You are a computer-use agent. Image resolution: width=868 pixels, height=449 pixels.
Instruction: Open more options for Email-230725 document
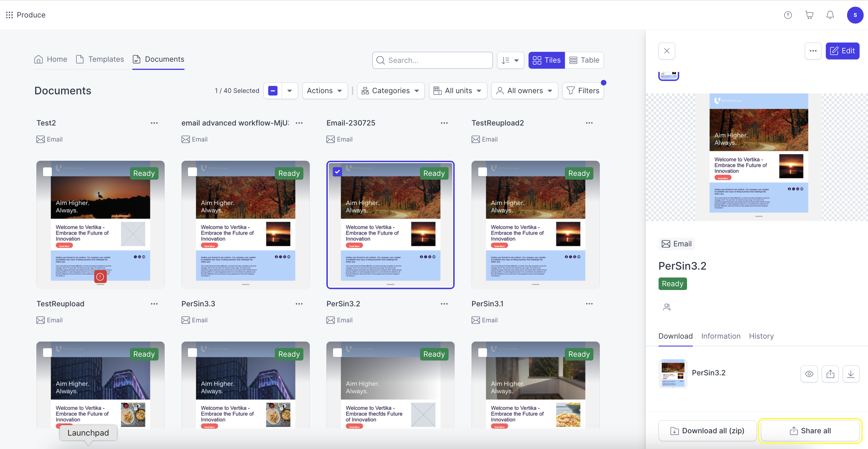pyautogui.click(x=444, y=123)
